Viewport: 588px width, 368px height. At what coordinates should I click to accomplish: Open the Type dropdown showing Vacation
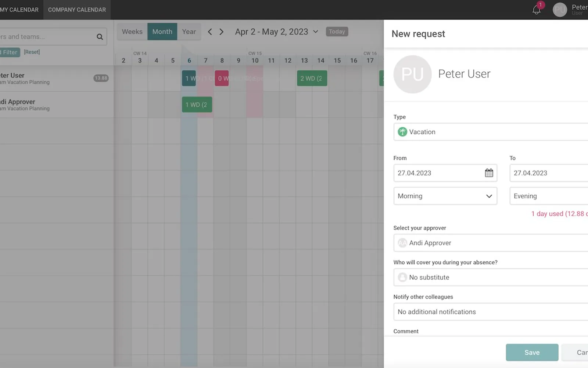pyautogui.click(x=491, y=132)
